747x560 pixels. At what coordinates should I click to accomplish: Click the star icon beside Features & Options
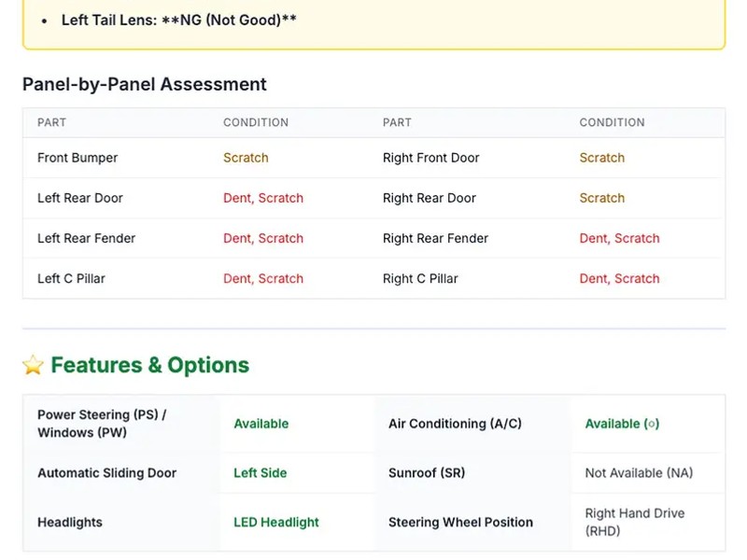[33, 366]
